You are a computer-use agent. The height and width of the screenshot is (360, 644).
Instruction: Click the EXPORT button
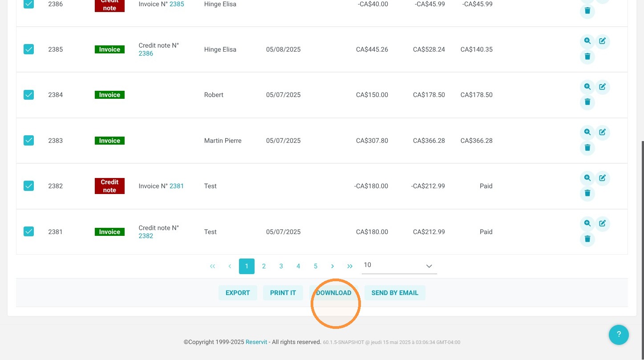(238, 293)
